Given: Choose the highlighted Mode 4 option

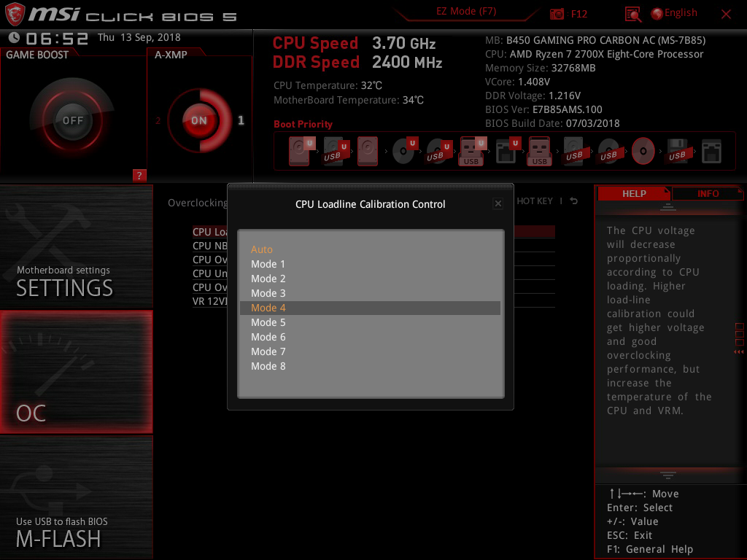Looking at the screenshot, I should click(370, 308).
